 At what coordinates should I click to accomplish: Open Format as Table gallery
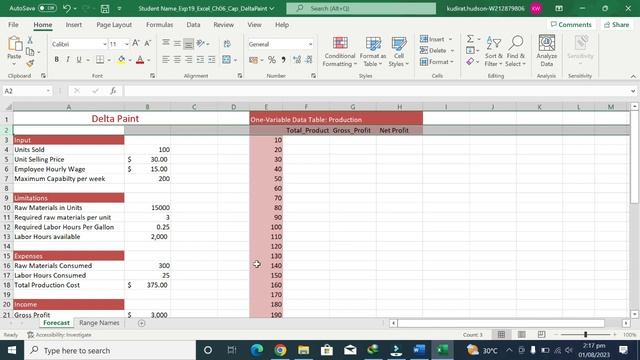coord(373,52)
